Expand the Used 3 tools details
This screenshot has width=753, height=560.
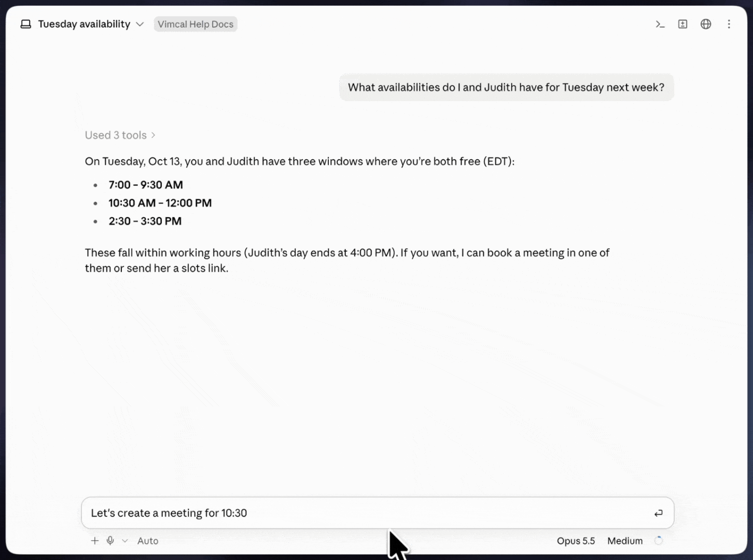(x=120, y=135)
